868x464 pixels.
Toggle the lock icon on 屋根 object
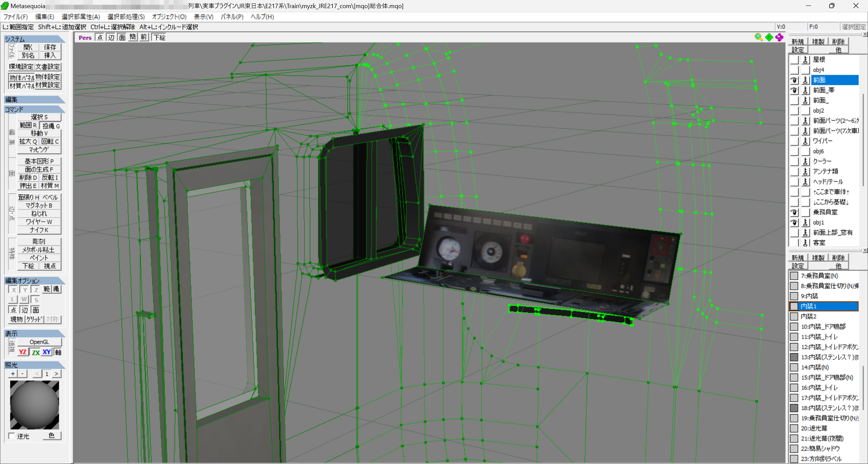[x=805, y=60]
